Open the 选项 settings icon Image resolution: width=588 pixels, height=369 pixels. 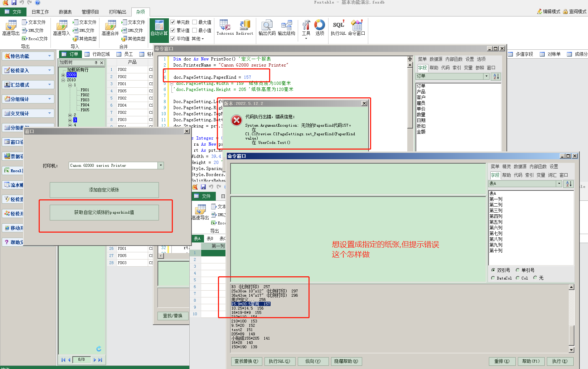pyautogui.click(x=320, y=28)
